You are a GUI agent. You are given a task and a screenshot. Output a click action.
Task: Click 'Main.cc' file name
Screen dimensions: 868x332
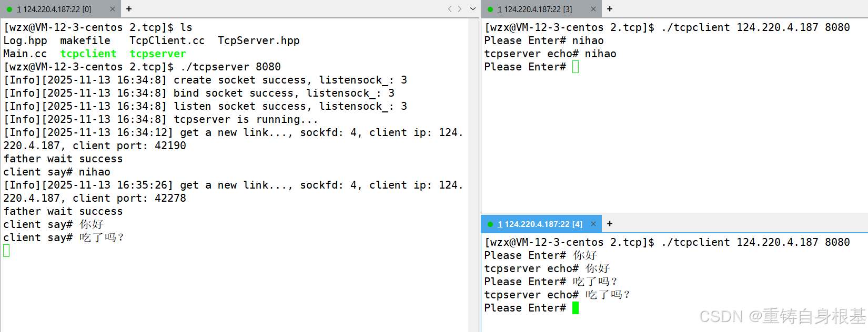(x=25, y=54)
